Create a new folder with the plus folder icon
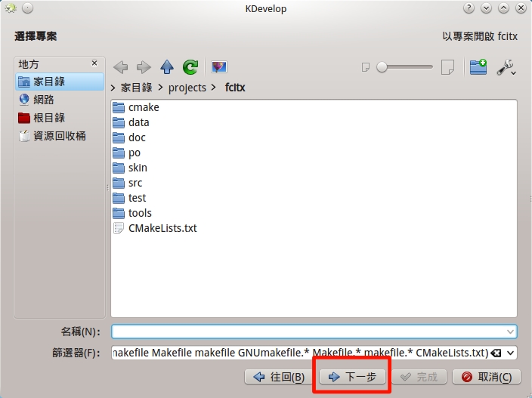 [478, 66]
